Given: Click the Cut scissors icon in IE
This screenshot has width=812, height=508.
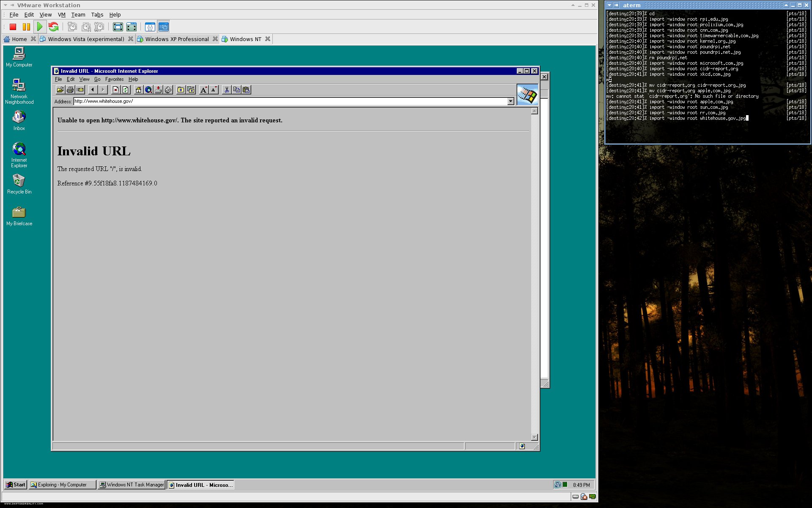Looking at the screenshot, I should coord(227,90).
